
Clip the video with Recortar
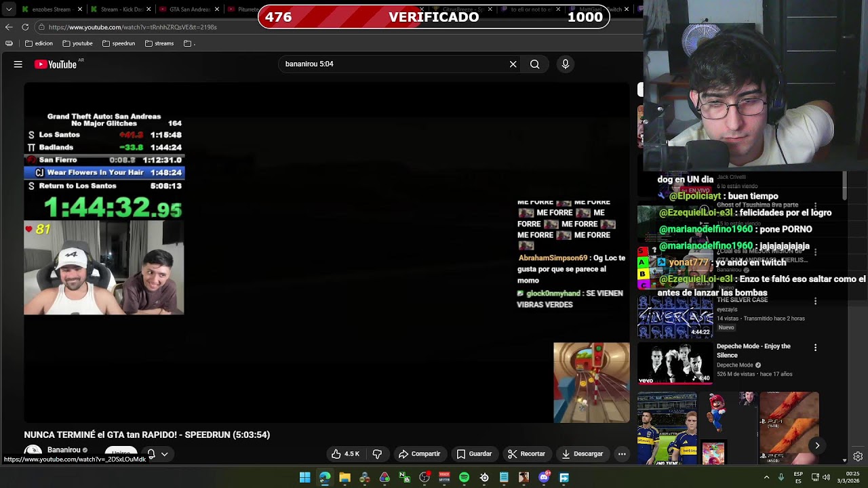tap(527, 454)
